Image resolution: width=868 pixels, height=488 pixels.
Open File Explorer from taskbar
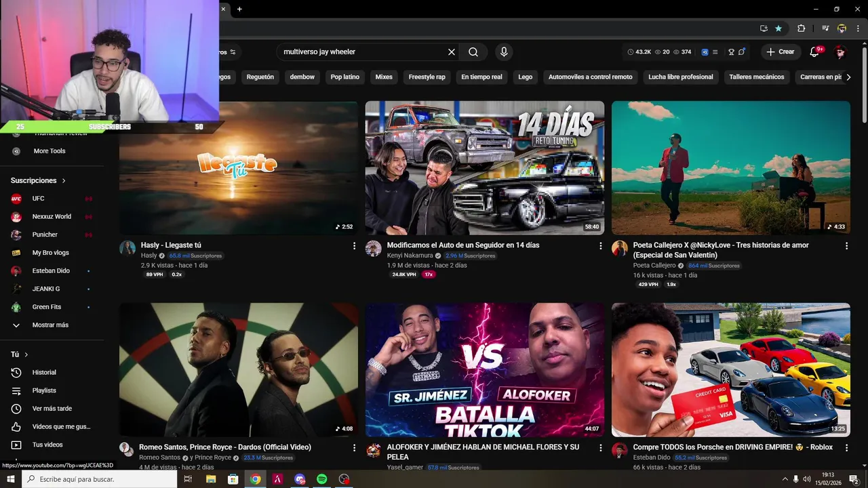[211, 479]
